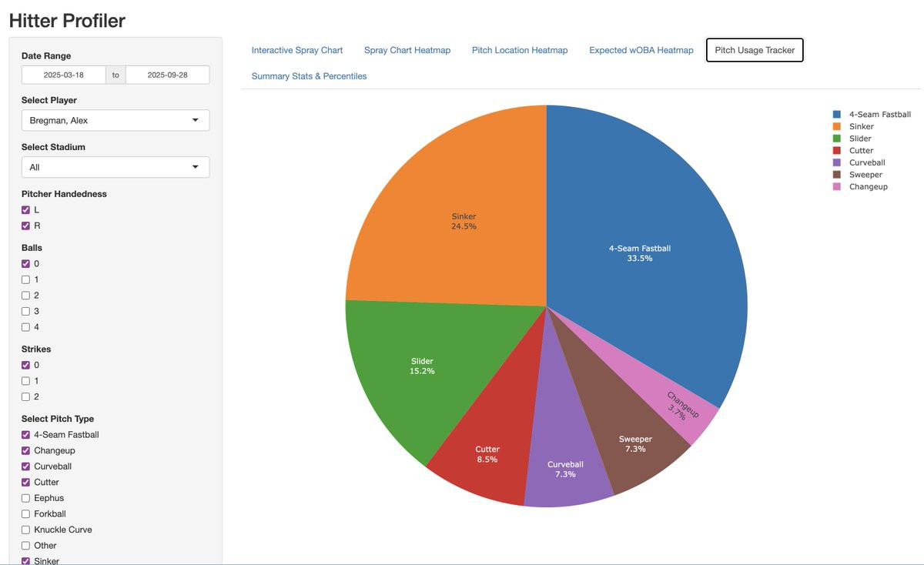Toggle Sinker orange legend swatch
The height and width of the screenshot is (565, 924).
pyautogui.click(x=837, y=126)
